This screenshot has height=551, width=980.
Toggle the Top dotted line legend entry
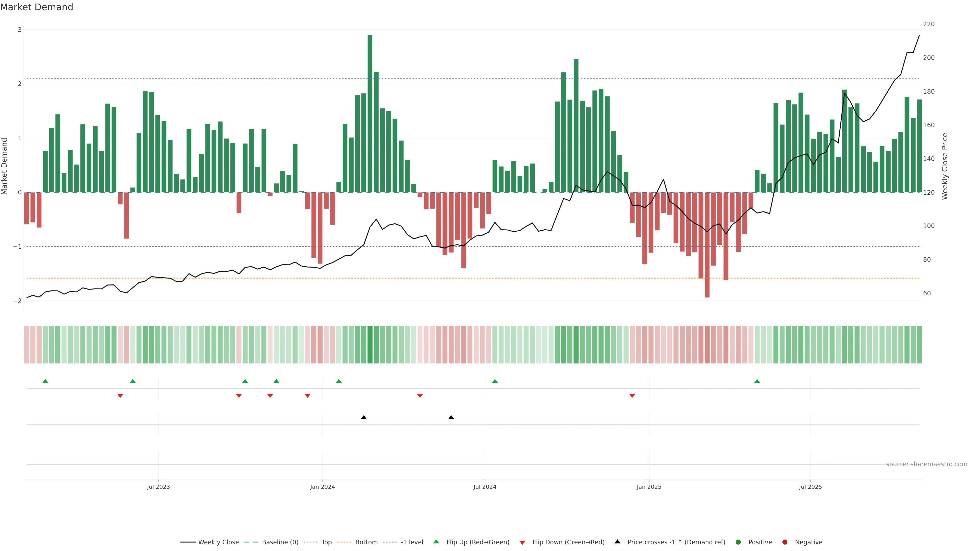coord(326,542)
